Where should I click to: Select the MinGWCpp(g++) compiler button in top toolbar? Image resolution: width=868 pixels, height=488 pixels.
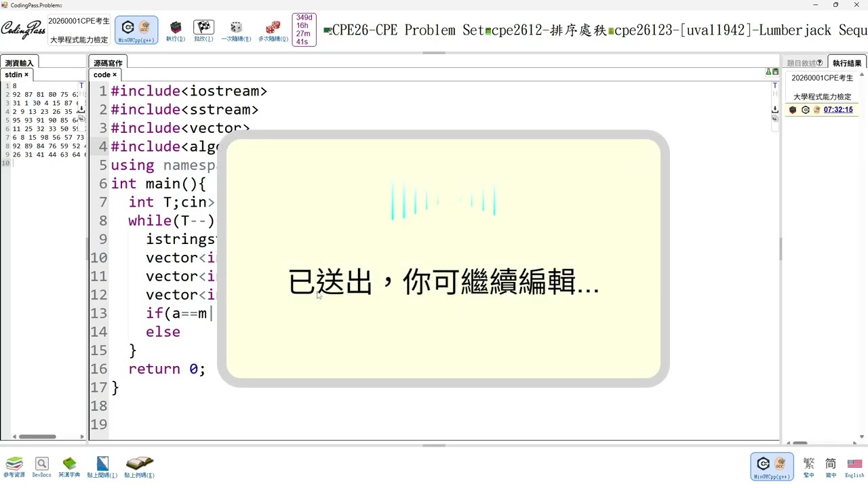tap(136, 30)
